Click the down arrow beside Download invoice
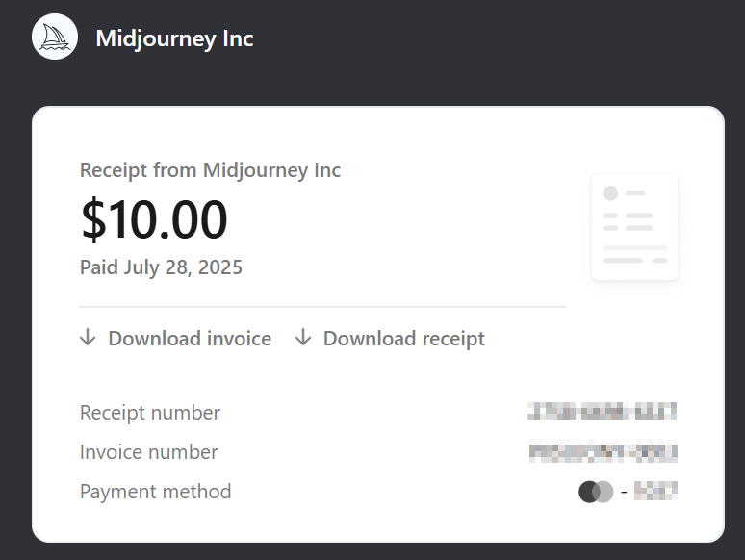Screen dimensions: 745x560 coord(88,338)
